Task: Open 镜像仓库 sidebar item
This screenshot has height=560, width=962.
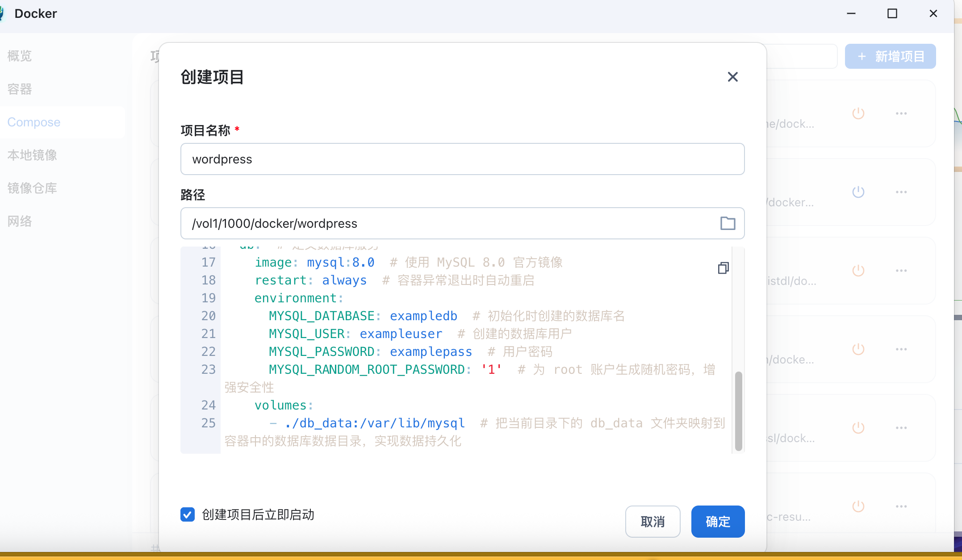Action: [32, 188]
